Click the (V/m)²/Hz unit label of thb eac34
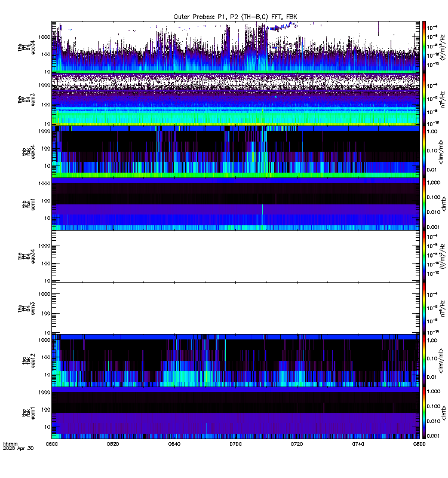 tap(443, 47)
